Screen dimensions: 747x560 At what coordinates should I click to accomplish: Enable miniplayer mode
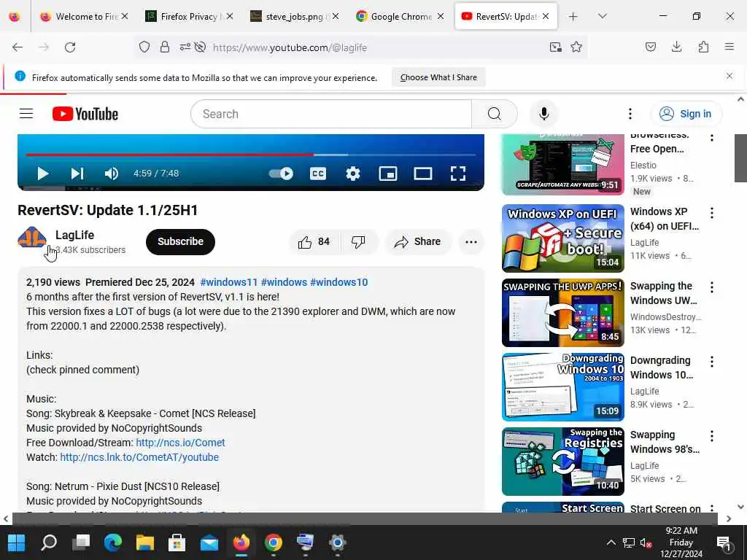388,174
